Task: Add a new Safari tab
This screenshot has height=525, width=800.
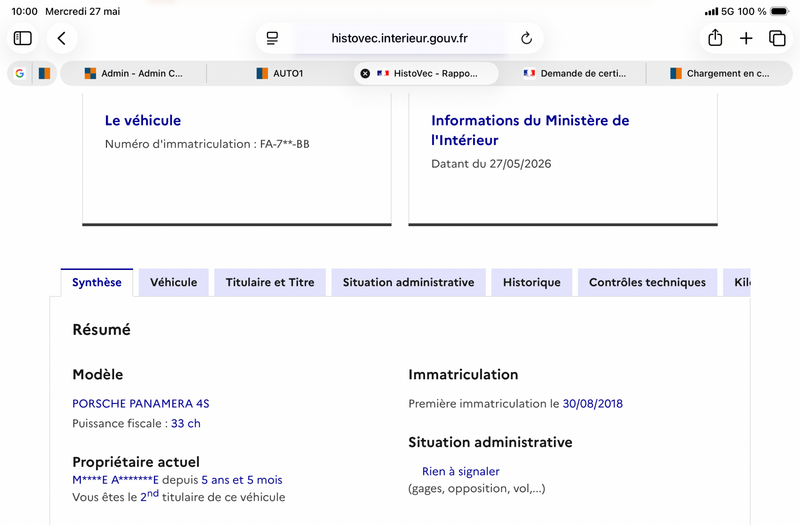Action: click(746, 38)
